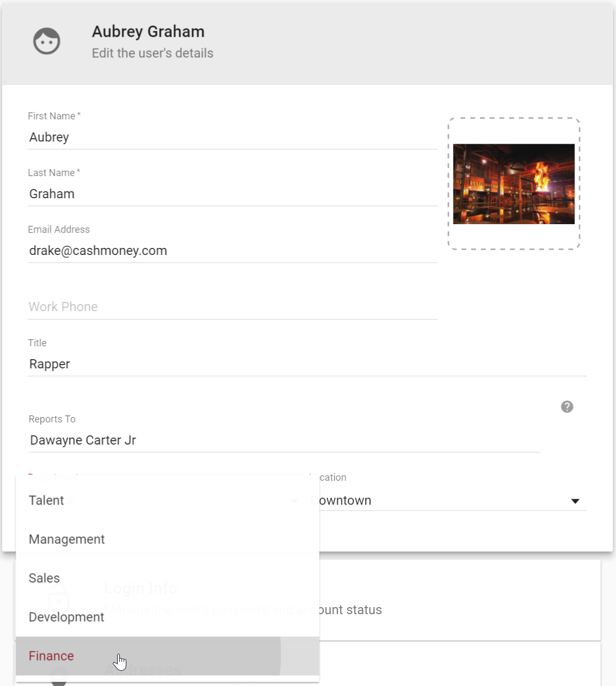
Task: Focus the Work Phone input
Action: pyautogui.click(x=232, y=307)
